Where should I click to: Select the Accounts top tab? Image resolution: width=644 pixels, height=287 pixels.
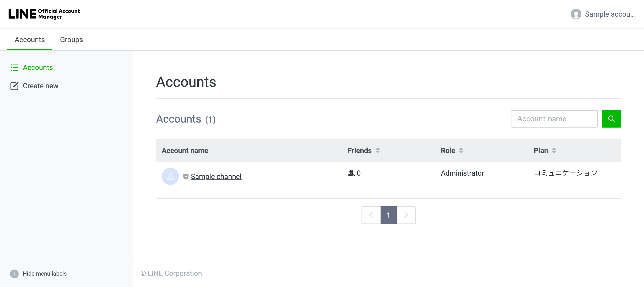(30, 40)
